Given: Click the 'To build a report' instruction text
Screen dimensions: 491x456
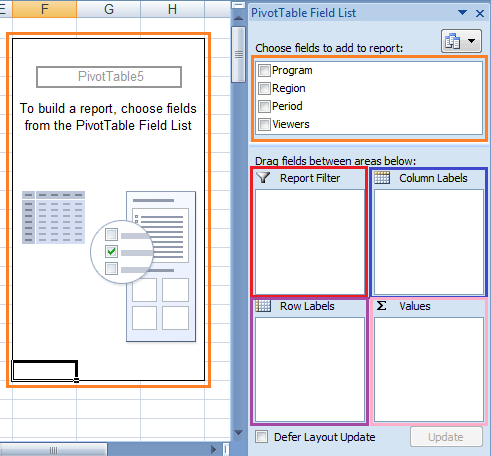Looking at the screenshot, I should click(108, 117).
